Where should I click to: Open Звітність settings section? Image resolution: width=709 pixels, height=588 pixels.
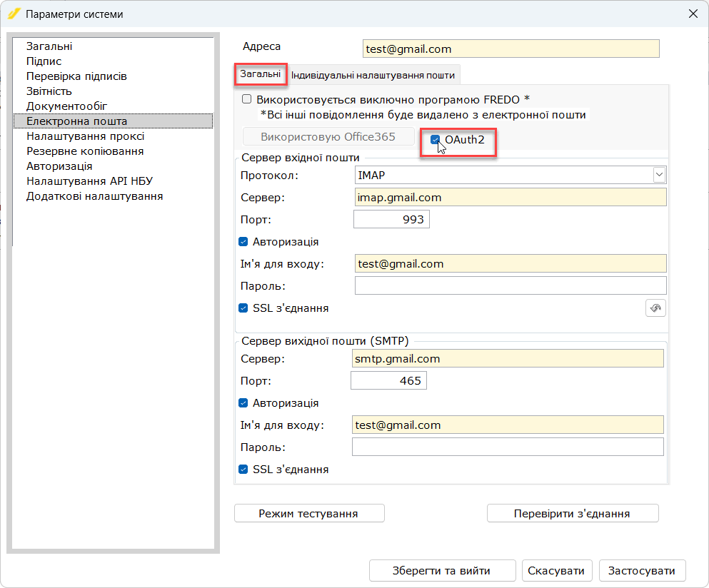(49, 91)
